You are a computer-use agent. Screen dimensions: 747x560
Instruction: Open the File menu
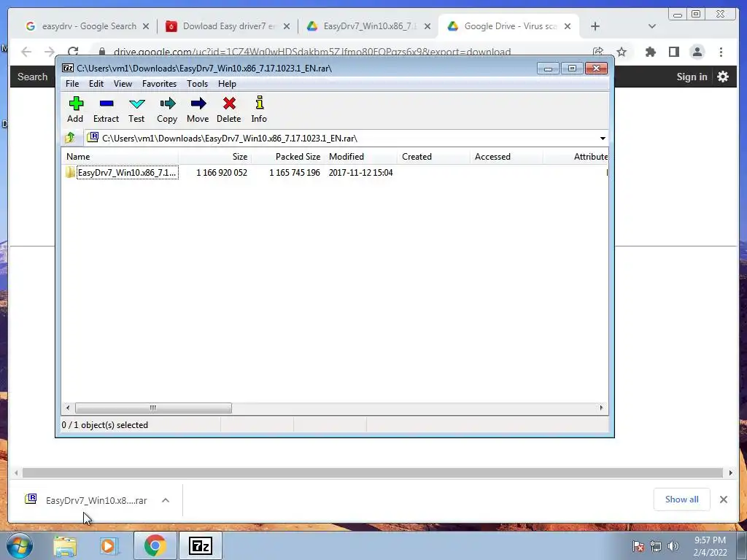tap(72, 84)
